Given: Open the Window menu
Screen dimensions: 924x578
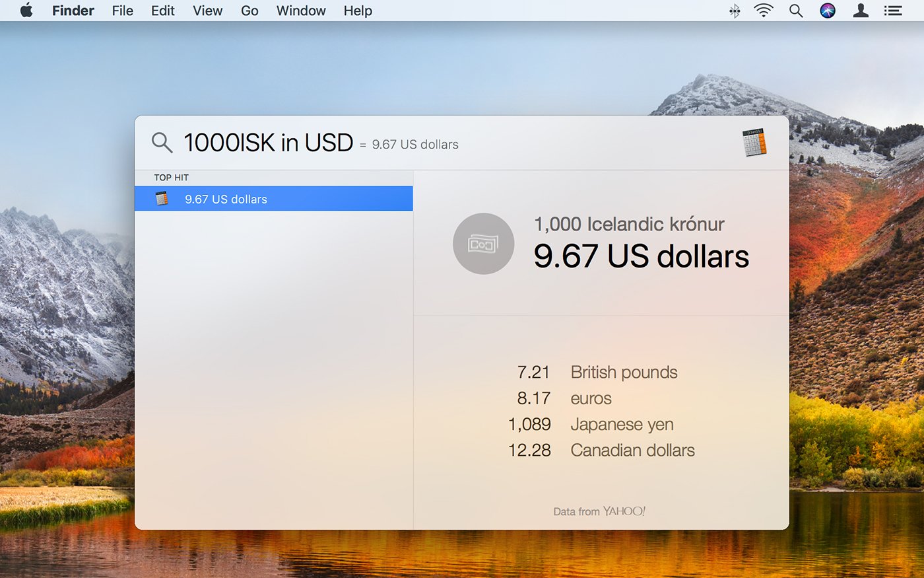Looking at the screenshot, I should [x=300, y=11].
